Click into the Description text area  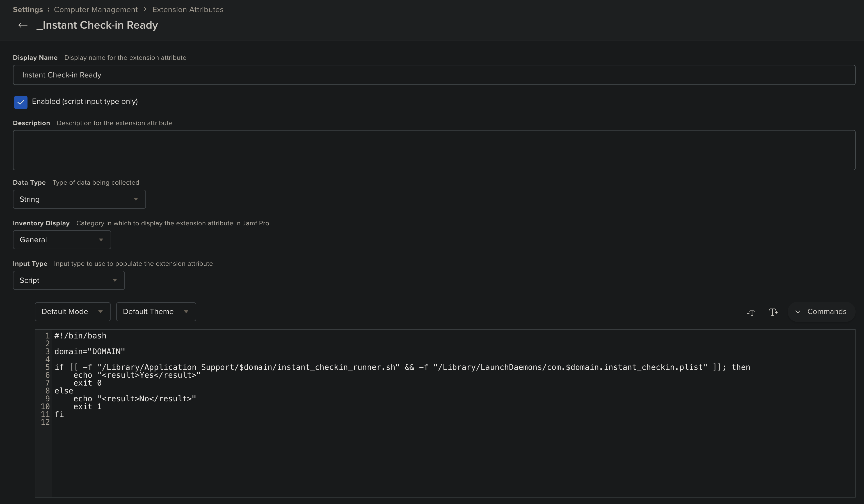point(434,150)
